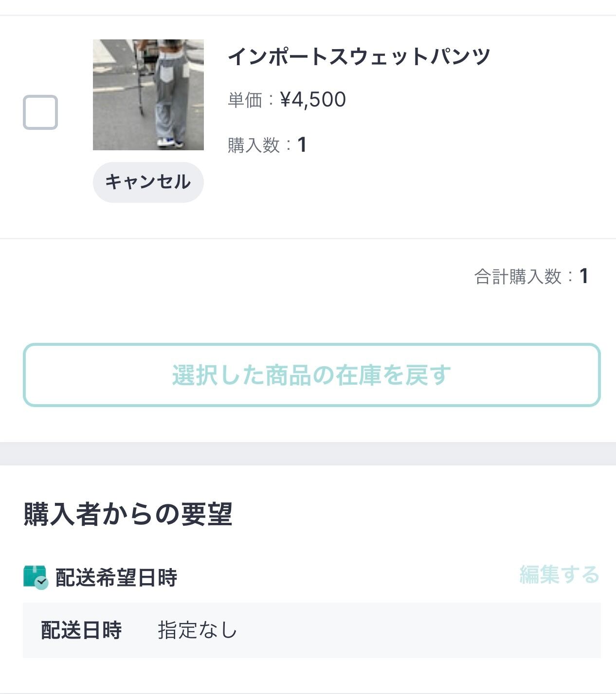Click the 購入数 label text
Screen dimensions: 616x694
click(254, 145)
